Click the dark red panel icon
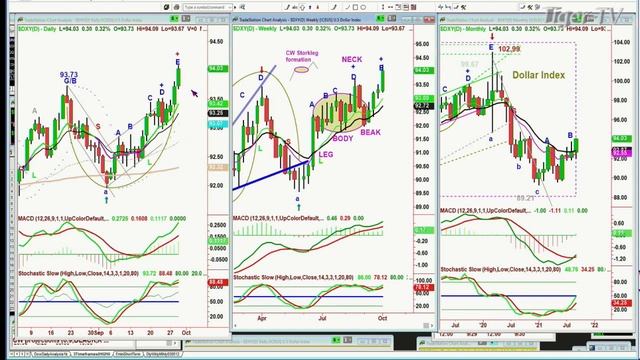The height and width of the screenshot is (360, 640). pyautogui.click(x=413, y=7)
